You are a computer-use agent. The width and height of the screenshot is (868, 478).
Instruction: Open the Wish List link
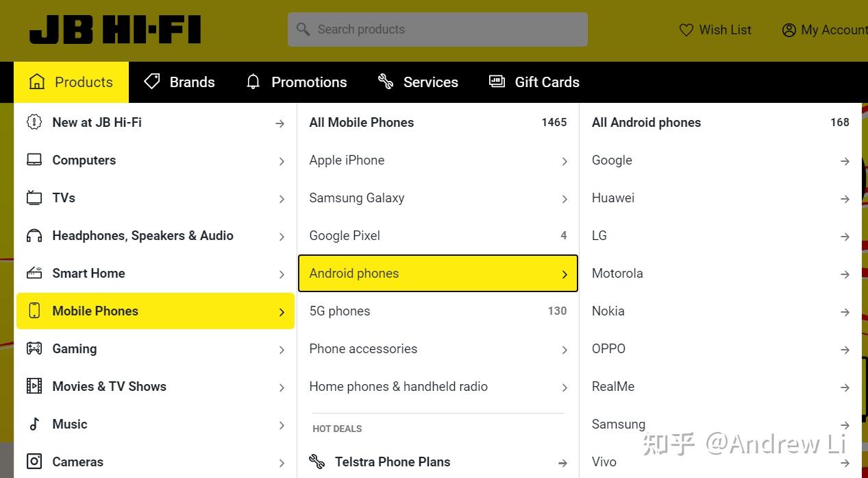715,30
